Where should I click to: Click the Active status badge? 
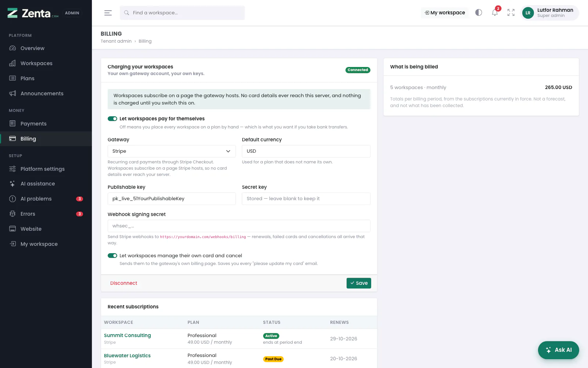(x=271, y=336)
